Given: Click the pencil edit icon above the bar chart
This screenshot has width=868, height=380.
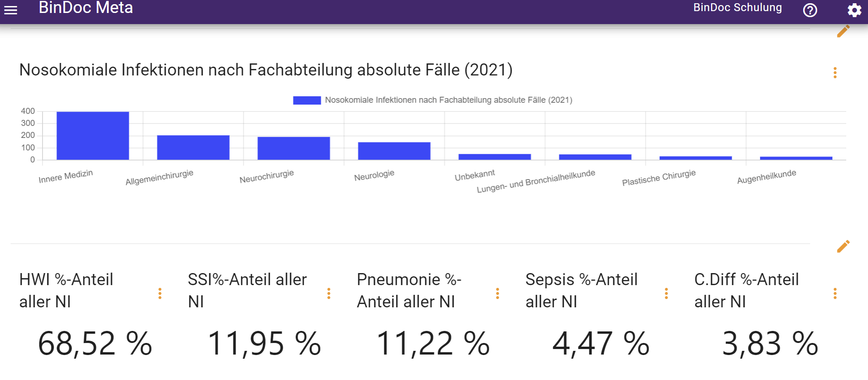Looking at the screenshot, I should (x=843, y=31).
